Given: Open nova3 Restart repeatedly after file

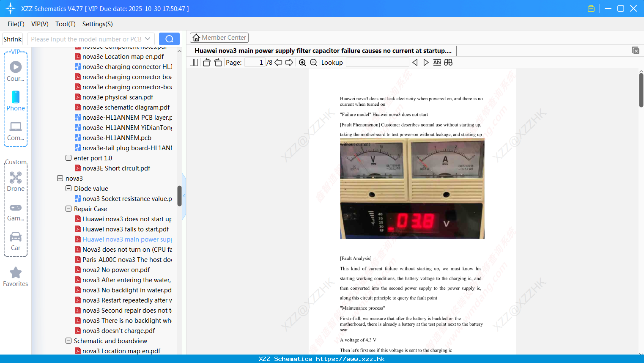Looking at the screenshot, I should (x=127, y=300).
